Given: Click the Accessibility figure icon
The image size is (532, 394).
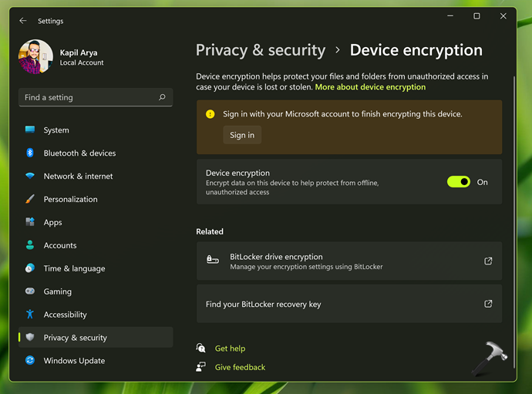Looking at the screenshot, I should click(30, 315).
